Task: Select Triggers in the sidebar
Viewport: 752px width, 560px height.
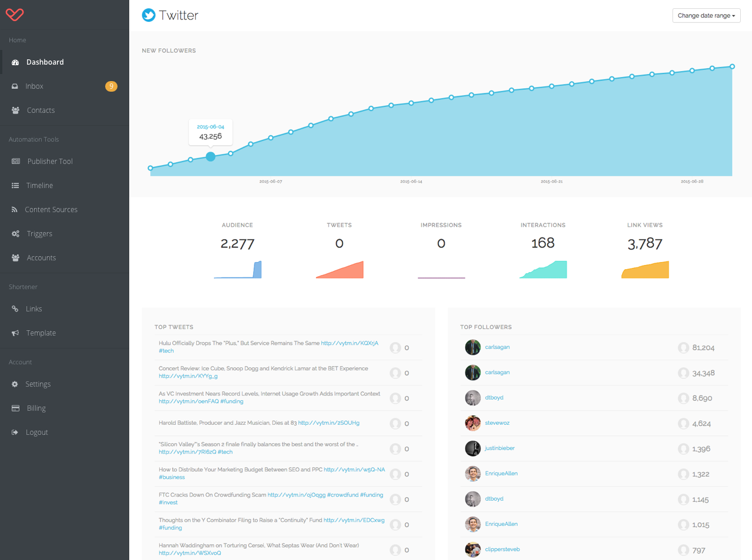Action: coord(65,234)
